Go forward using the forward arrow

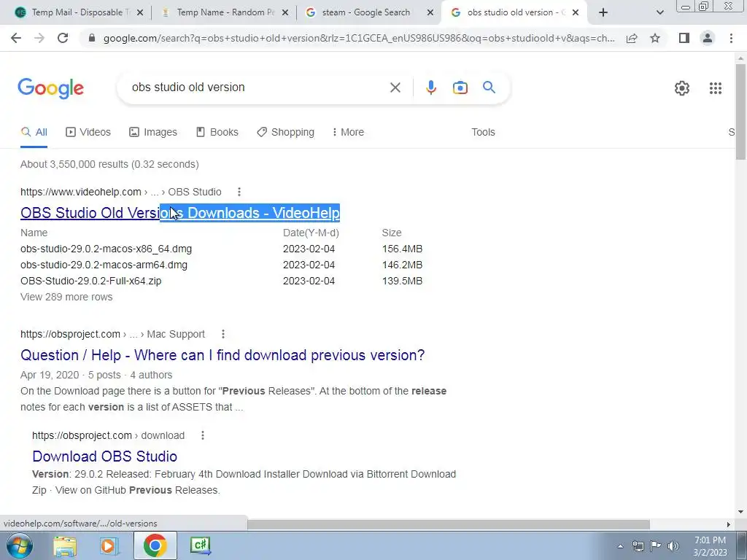[39, 38]
